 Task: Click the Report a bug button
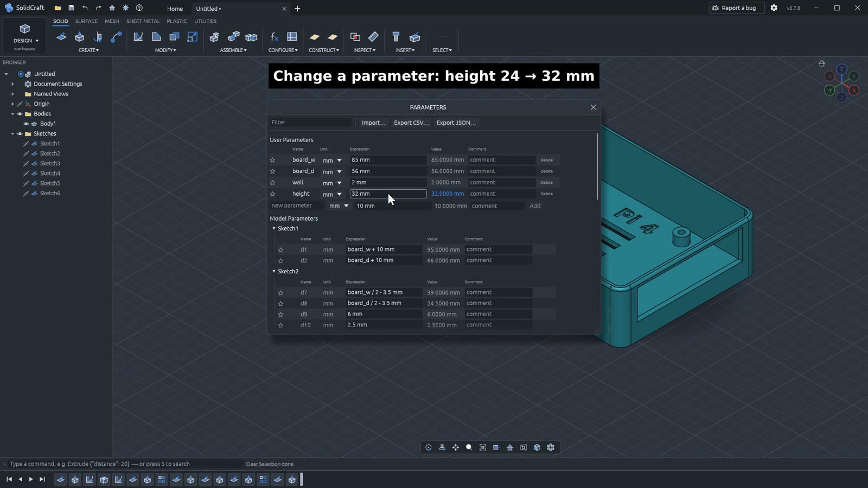[737, 8]
